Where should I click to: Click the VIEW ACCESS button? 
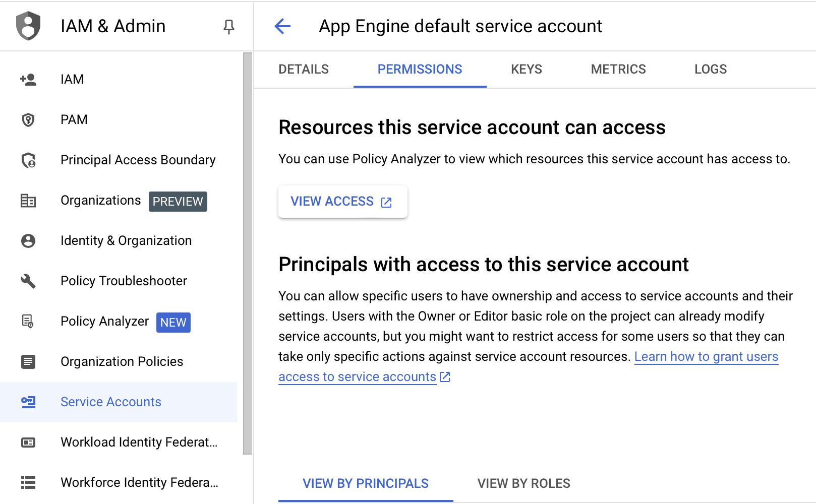pos(342,201)
